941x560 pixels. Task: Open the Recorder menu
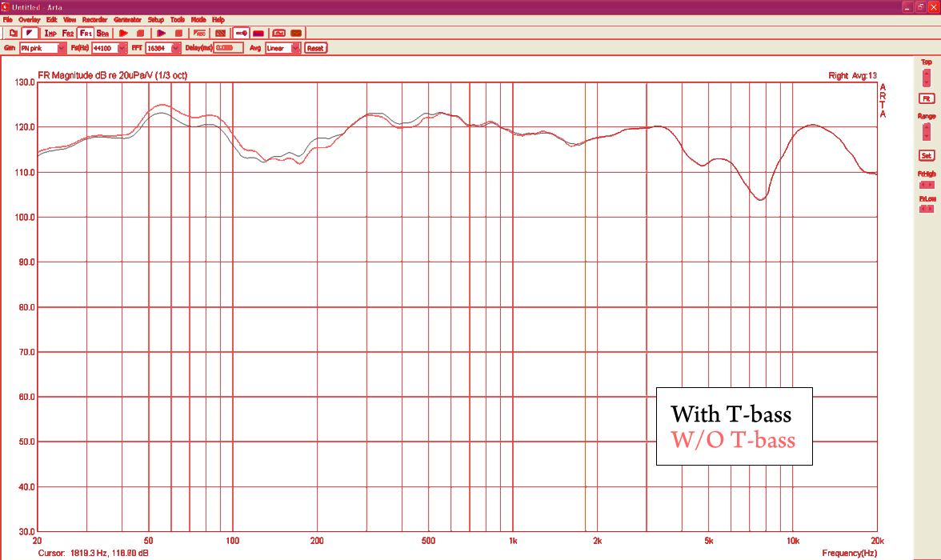pyautogui.click(x=94, y=20)
